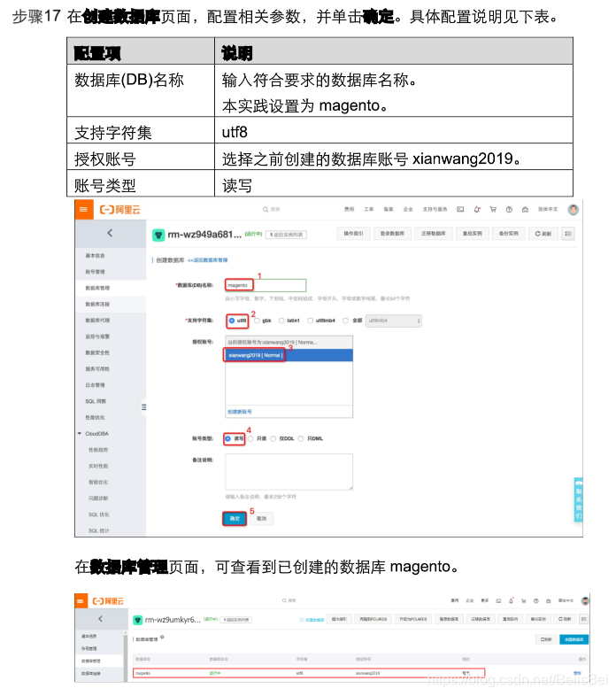Select 只DML account type radio
Screen dimensions: 616x696
click(x=301, y=438)
